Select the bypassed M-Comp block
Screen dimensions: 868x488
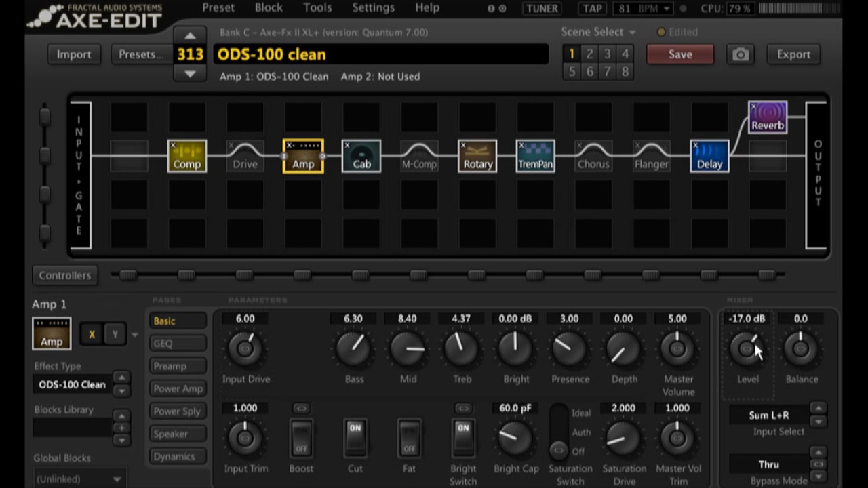point(419,156)
